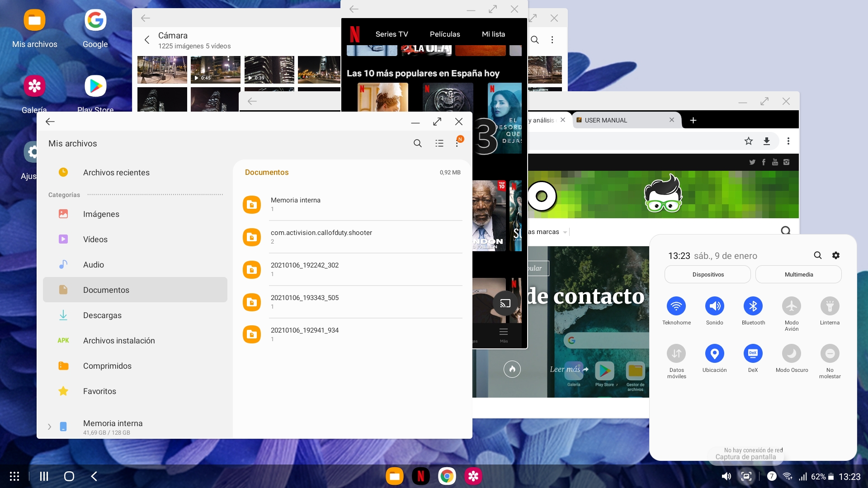The height and width of the screenshot is (488, 868).
Task: Open Archivos recientes
Action: click(x=135, y=173)
